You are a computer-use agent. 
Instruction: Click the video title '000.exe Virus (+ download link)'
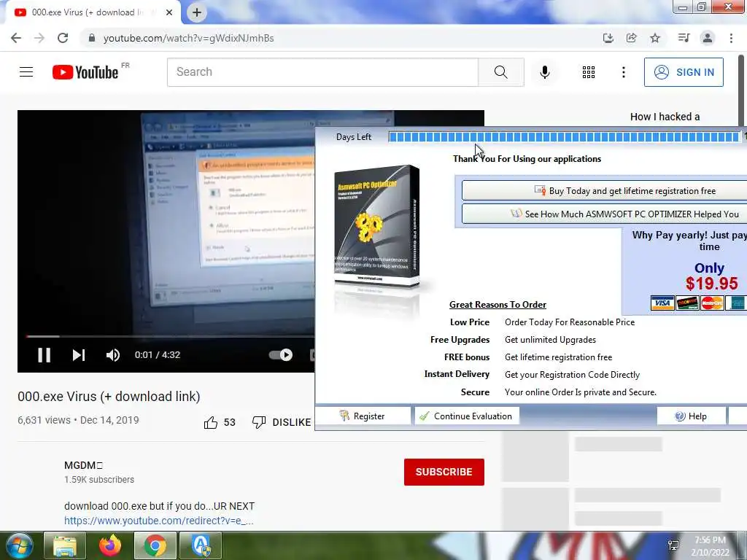pos(109,397)
